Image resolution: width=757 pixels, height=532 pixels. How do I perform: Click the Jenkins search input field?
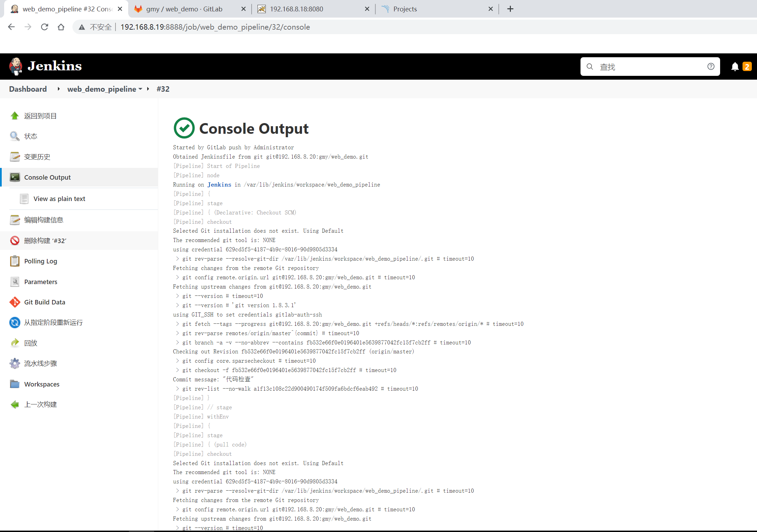pyautogui.click(x=650, y=67)
